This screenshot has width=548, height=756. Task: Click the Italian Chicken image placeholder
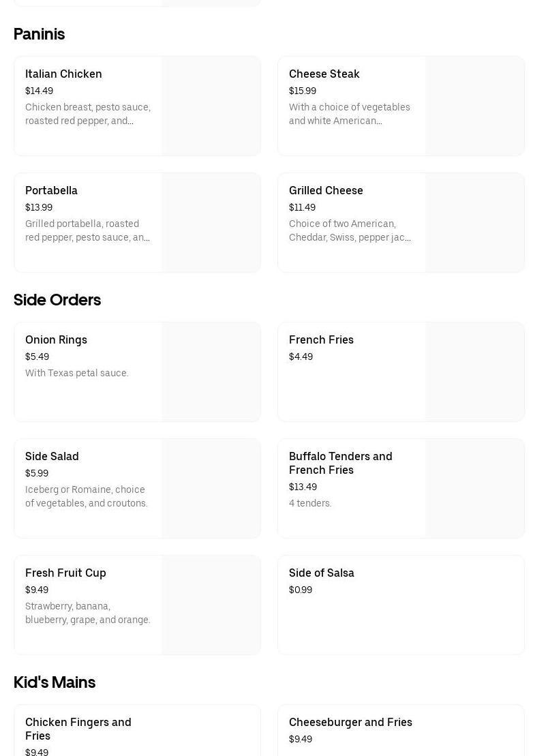coord(211,106)
